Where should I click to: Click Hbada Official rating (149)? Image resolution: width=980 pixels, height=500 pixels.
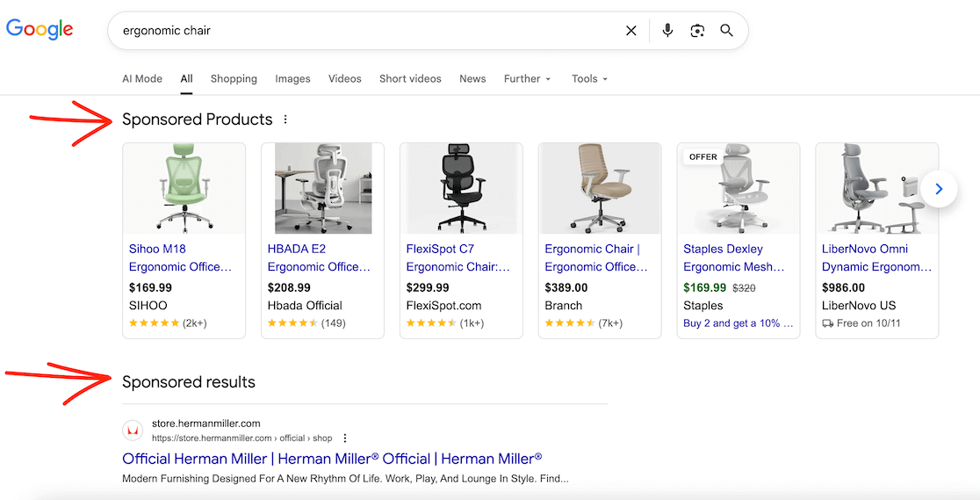[306, 323]
